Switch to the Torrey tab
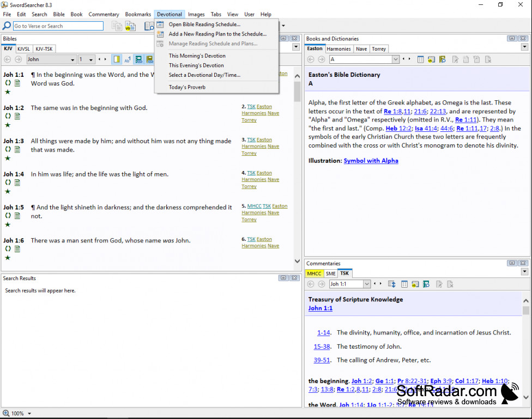This screenshot has width=532, height=419. tap(379, 49)
